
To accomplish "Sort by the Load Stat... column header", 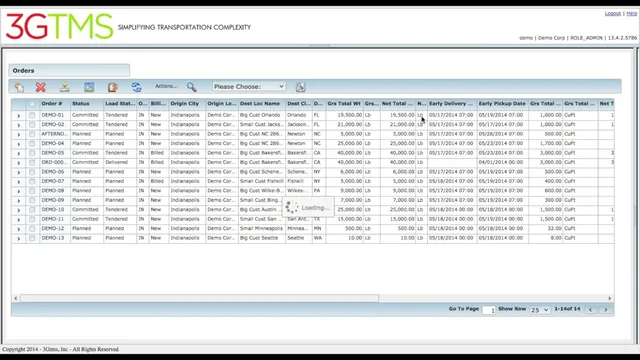I will (120, 104).
